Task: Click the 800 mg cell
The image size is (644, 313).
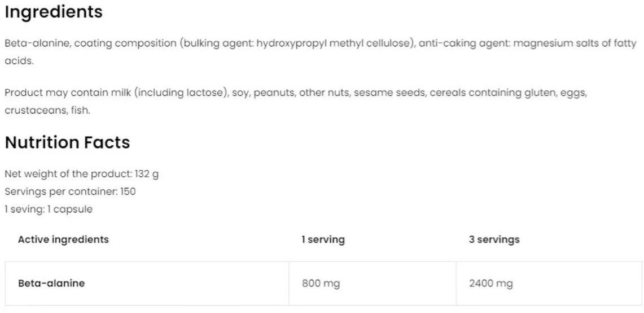Action: 321,284
